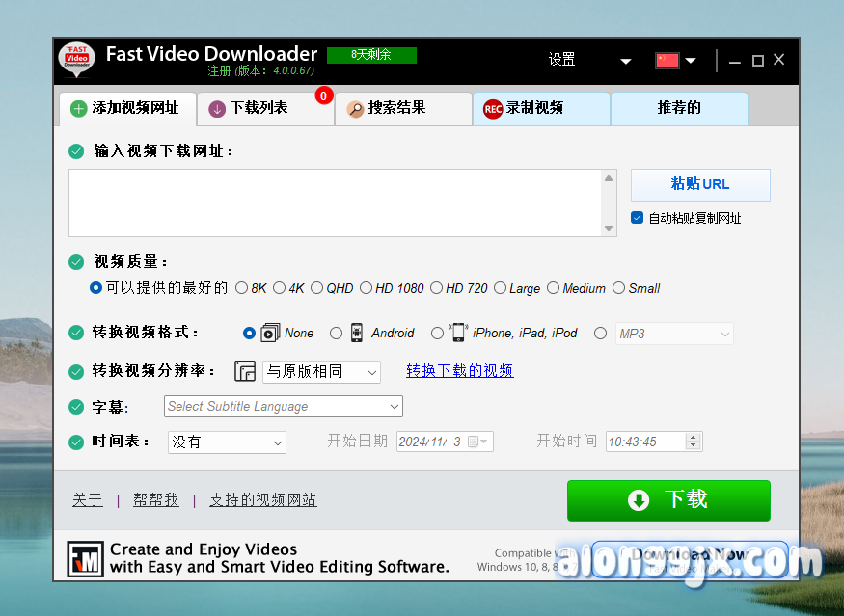Switch to the 下载列表 tab
This screenshot has height=616, width=844.
point(259,108)
